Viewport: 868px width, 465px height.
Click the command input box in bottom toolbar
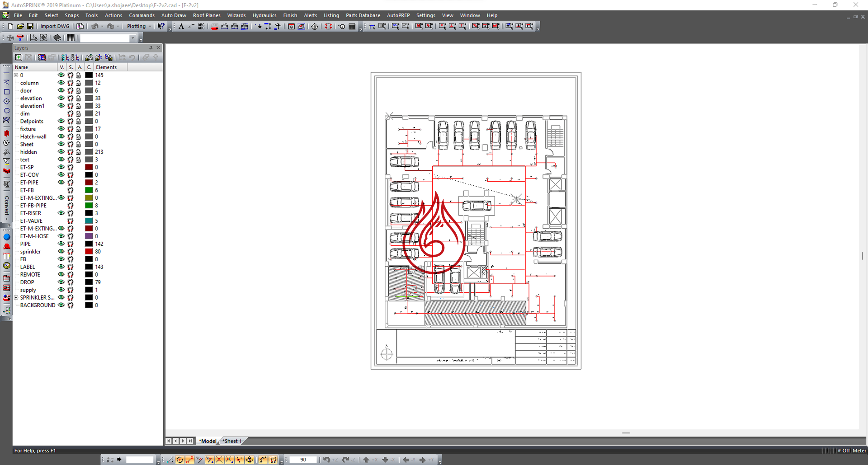pos(140,460)
